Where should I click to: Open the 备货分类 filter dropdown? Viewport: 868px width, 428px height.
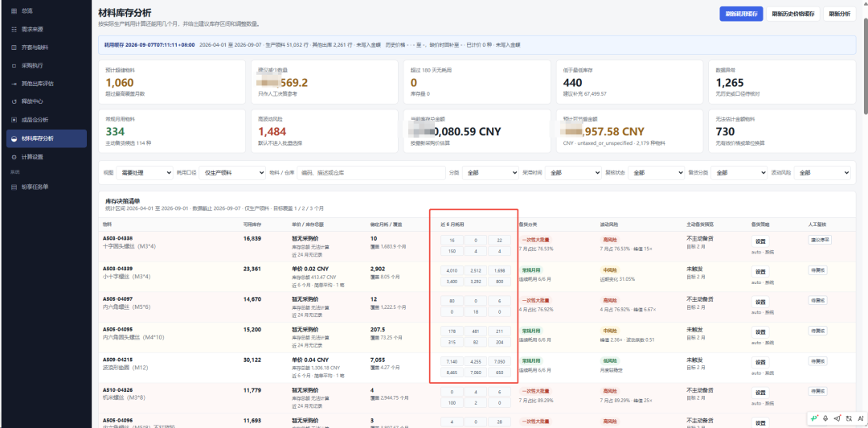(x=739, y=173)
